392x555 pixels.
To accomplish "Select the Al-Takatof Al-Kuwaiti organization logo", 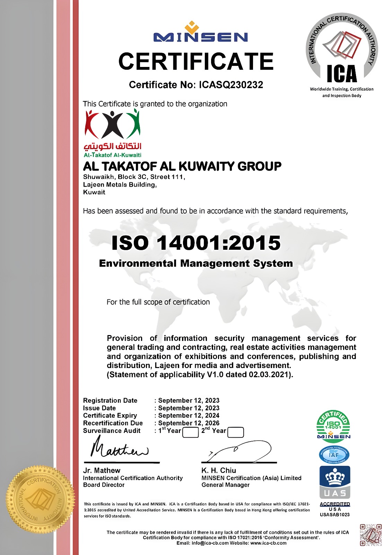I will pos(113,134).
